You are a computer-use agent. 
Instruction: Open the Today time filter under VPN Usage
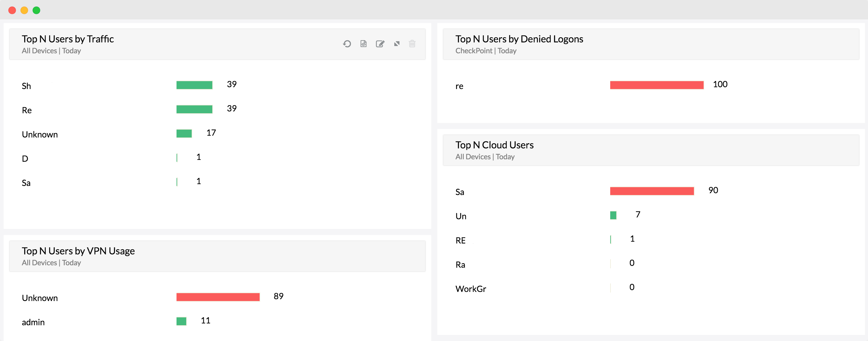click(x=72, y=263)
